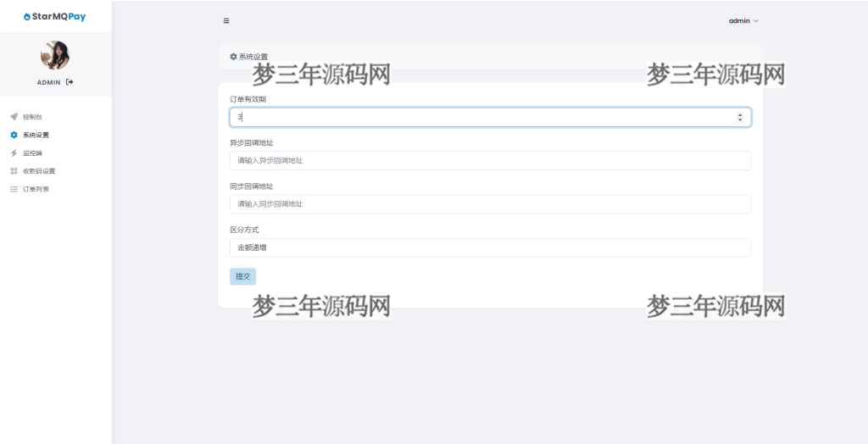This screenshot has height=444, width=868.
Task: Click the 异步回调地址 input field
Action: point(491,160)
